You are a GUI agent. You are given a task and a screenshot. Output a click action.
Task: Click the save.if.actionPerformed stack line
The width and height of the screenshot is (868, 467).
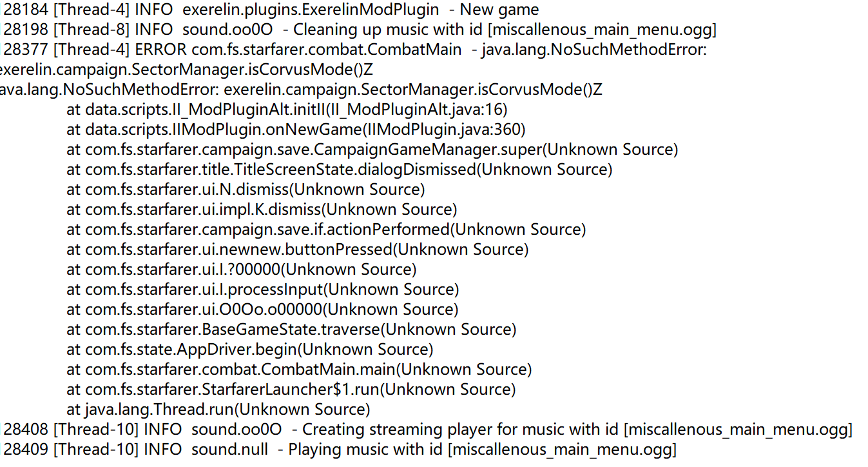326,230
